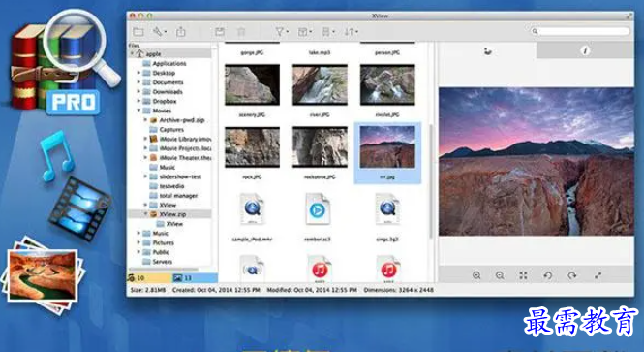
Task: Select the sample_iPod.m4v file icon
Action: pos(252,209)
